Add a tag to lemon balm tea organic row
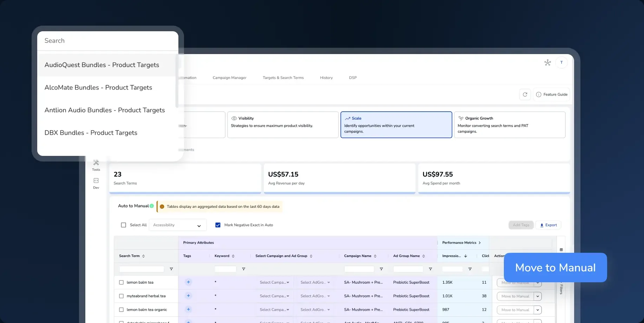644x323 pixels. coord(188,309)
